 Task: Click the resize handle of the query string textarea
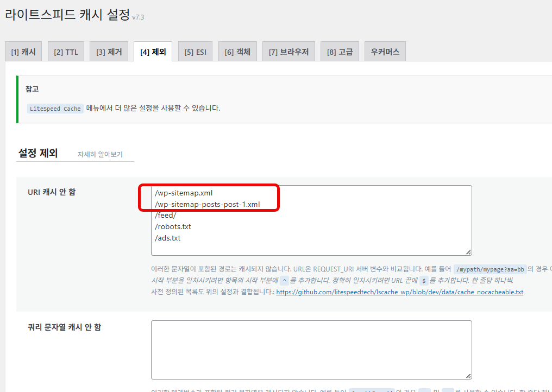click(468, 376)
